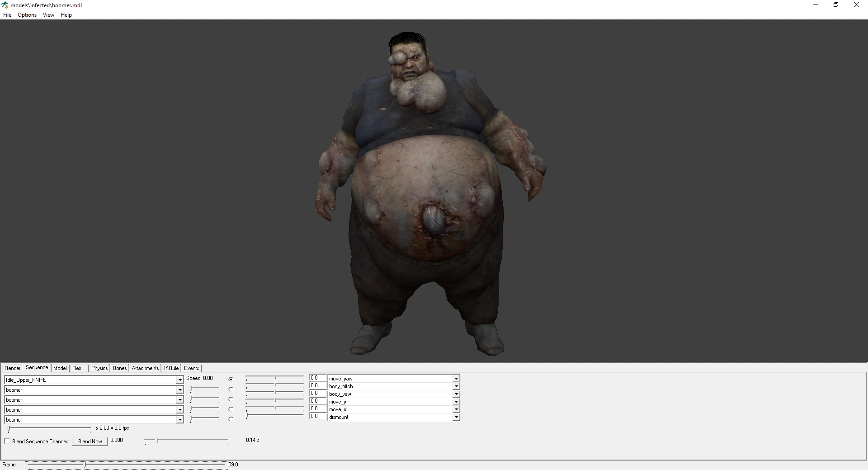
Task: Expand the Idle_Upper_KNIFE sequence dropdown
Action: 180,380
